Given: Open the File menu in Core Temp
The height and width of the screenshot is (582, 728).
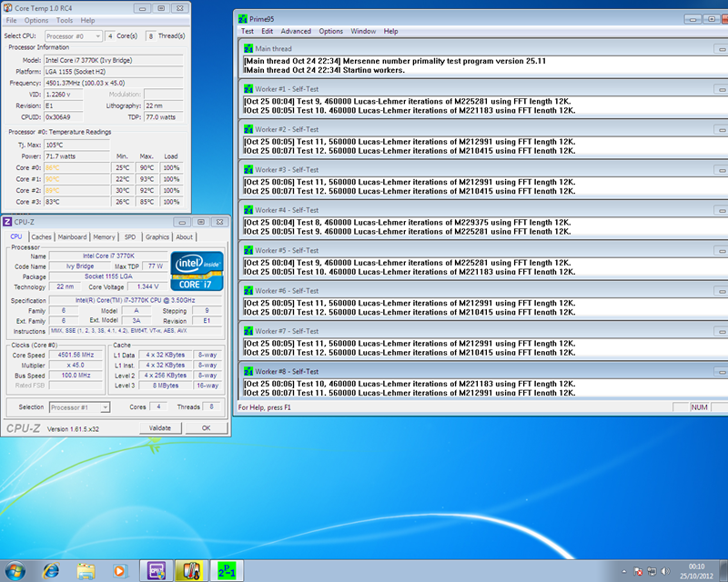Looking at the screenshot, I should click(12, 20).
